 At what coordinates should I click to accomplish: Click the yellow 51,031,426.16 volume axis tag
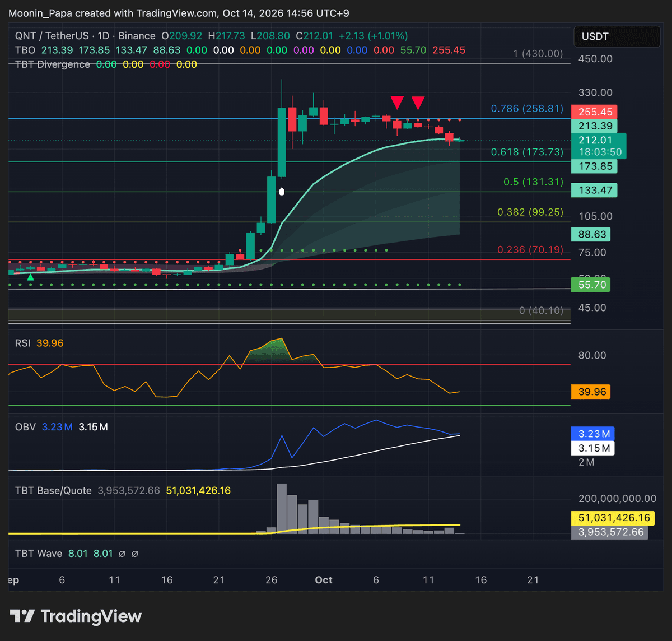point(614,518)
